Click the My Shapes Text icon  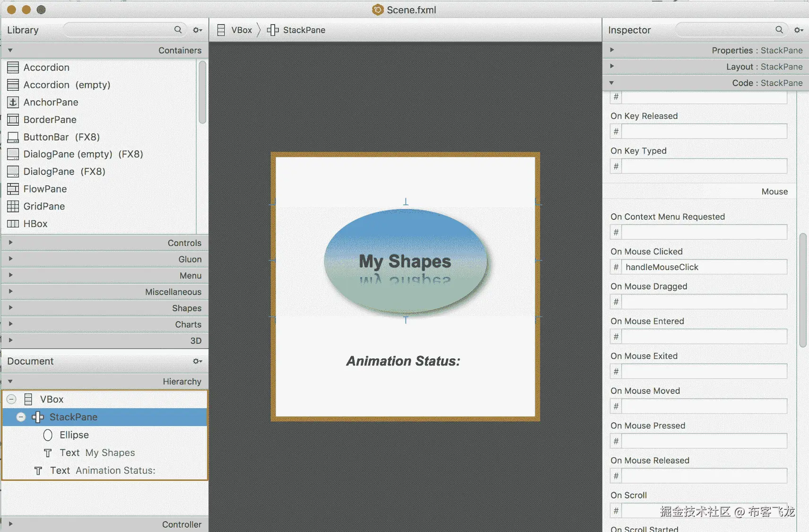[x=48, y=453]
